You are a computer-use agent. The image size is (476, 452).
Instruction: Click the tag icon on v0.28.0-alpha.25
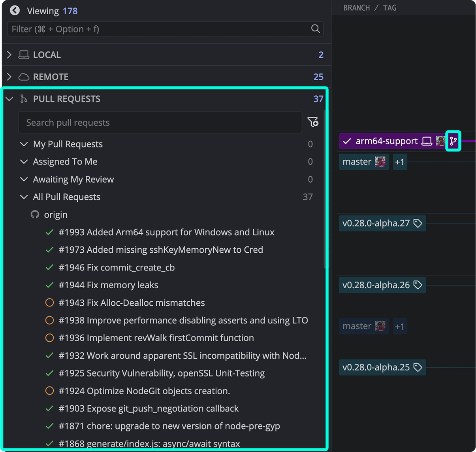click(418, 367)
